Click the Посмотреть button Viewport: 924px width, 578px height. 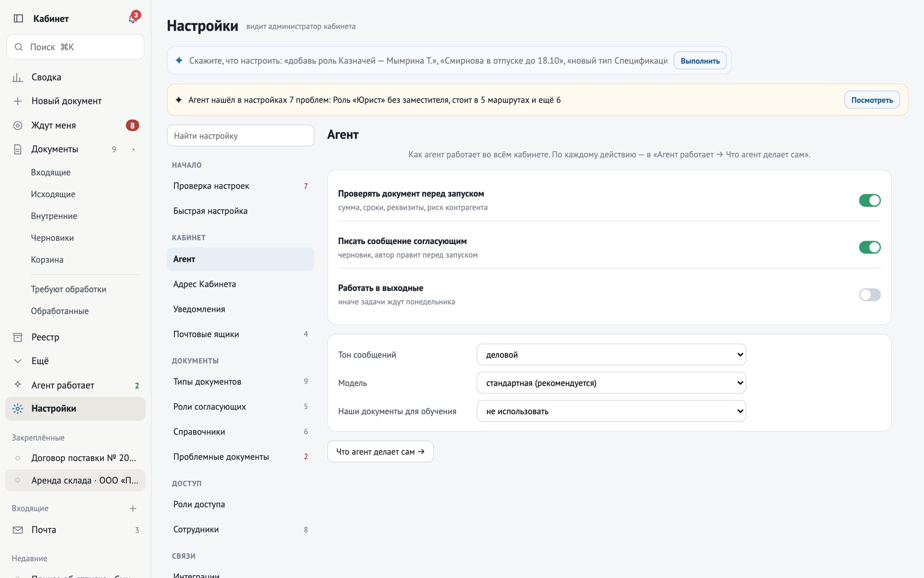[872, 100]
